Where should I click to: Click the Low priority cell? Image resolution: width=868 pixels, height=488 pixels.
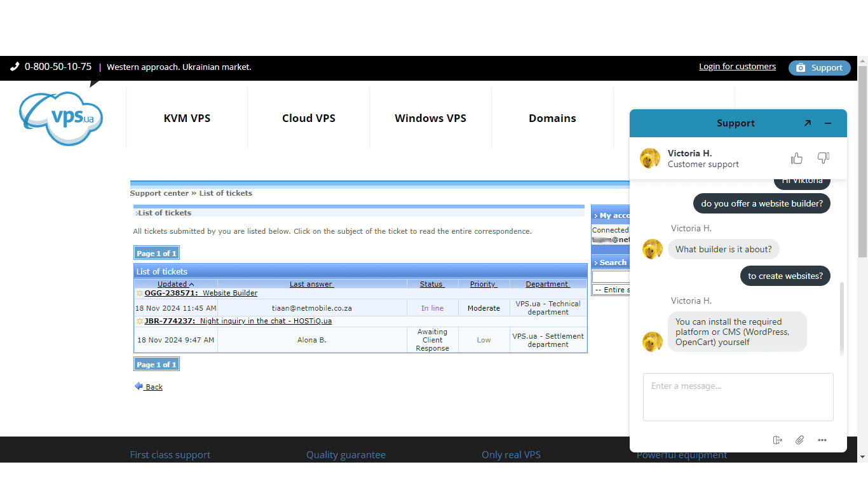[484, 340]
